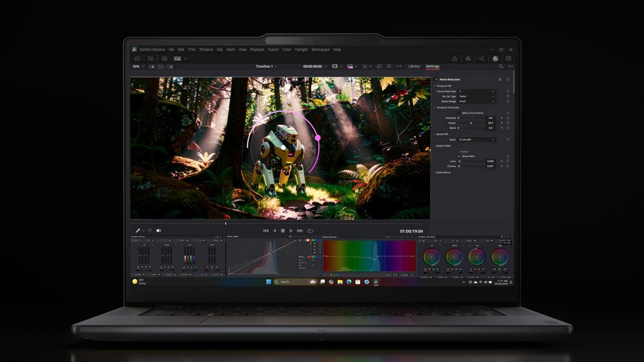Skip to first frame
Screen dimensions: 644x362
pyautogui.click(x=265, y=231)
